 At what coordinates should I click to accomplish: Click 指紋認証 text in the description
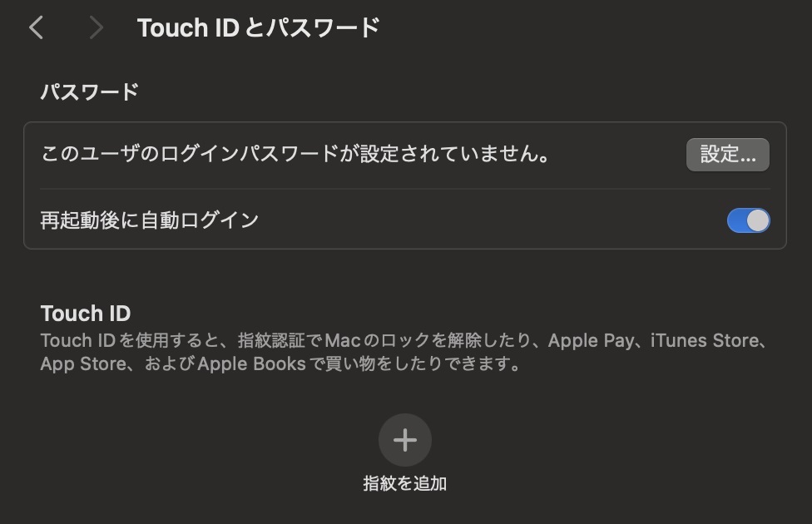point(271,341)
